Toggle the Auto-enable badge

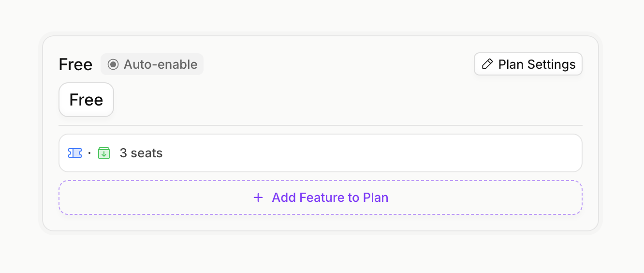coord(152,64)
